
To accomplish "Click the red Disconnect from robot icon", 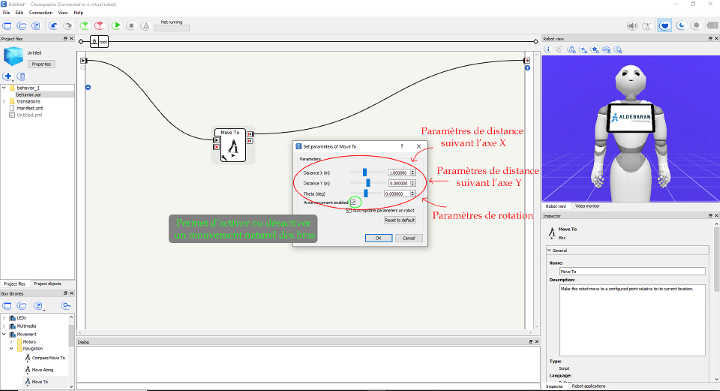I will (x=99, y=26).
